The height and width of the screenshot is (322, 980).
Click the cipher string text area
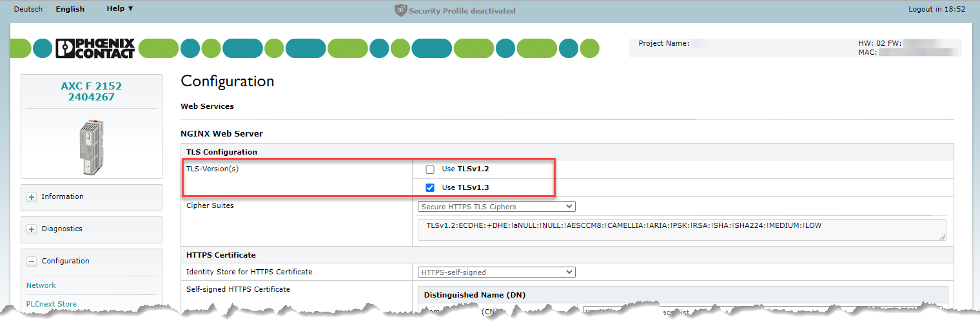pyautogui.click(x=682, y=230)
